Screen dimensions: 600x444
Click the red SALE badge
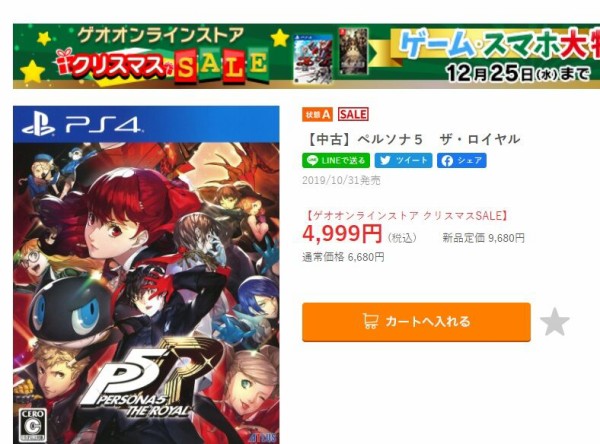click(x=353, y=114)
